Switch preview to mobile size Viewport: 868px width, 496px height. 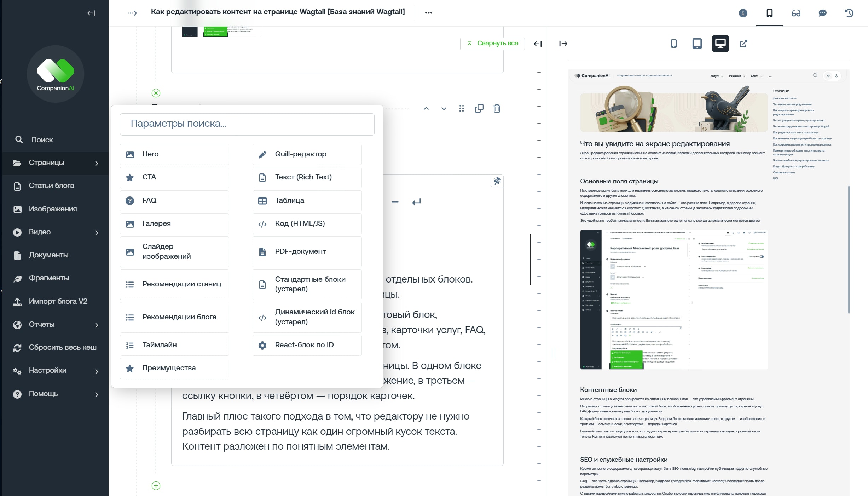[x=674, y=44]
